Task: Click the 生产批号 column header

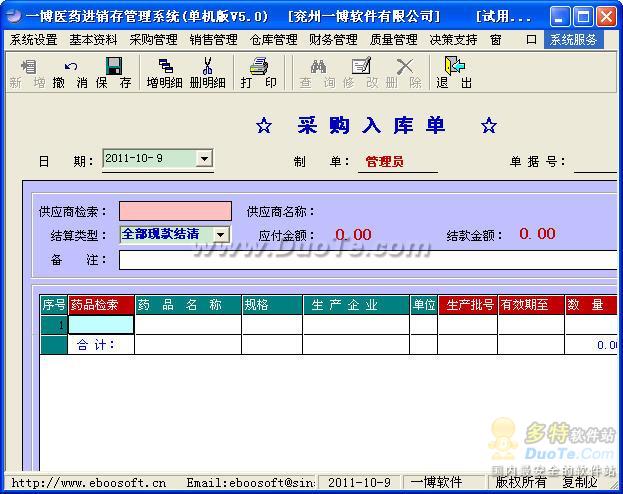Action: point(468,305)
